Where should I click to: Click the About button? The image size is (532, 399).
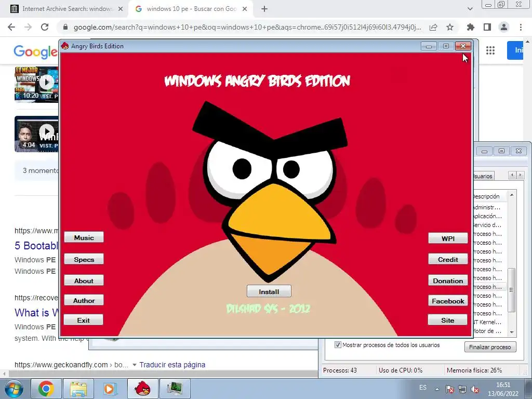click(x=84, y=281)
